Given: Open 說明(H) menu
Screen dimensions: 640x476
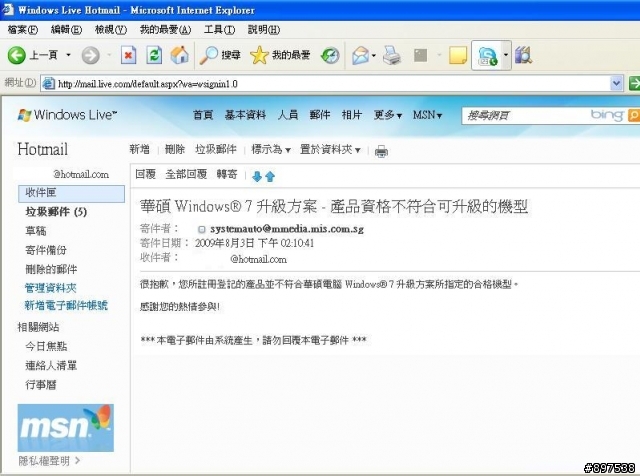Looking at the screenshot, I should pos(264,29).
